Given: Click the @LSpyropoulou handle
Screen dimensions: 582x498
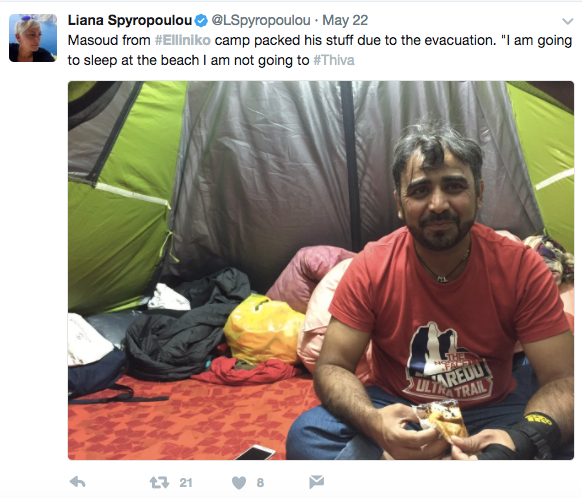Looking at the screenshot, I should pos(261,20).
